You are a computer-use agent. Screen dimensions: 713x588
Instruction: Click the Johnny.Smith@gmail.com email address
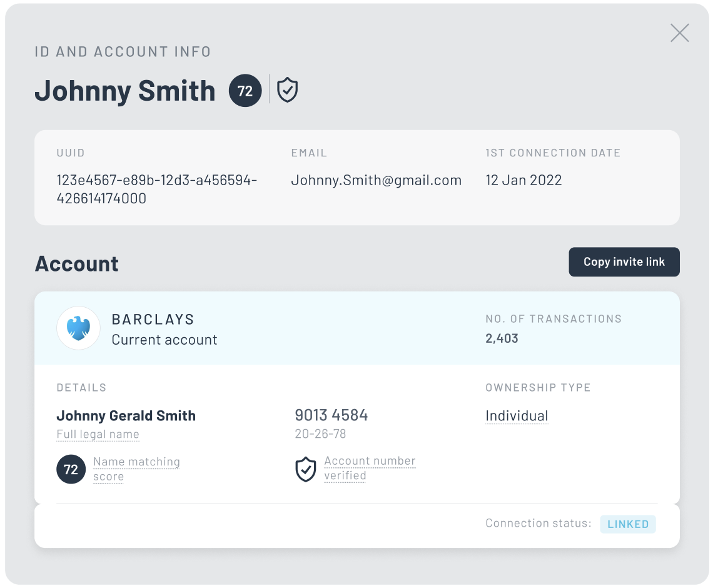(376, 180)
